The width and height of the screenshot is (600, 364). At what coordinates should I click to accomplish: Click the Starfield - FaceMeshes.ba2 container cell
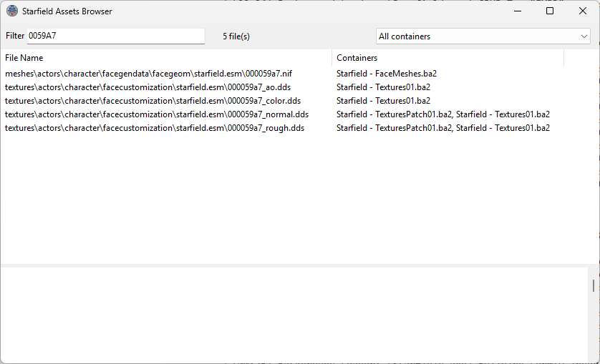387,73
